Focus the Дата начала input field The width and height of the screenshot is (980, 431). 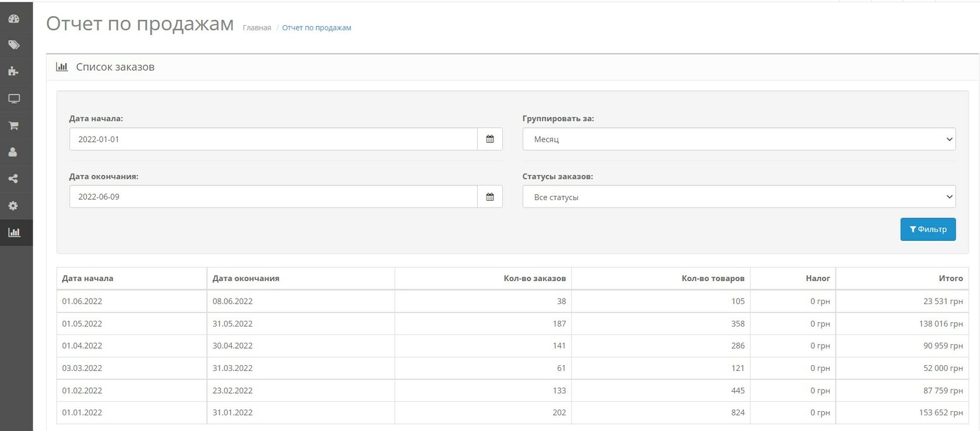[x=274, y=139]
